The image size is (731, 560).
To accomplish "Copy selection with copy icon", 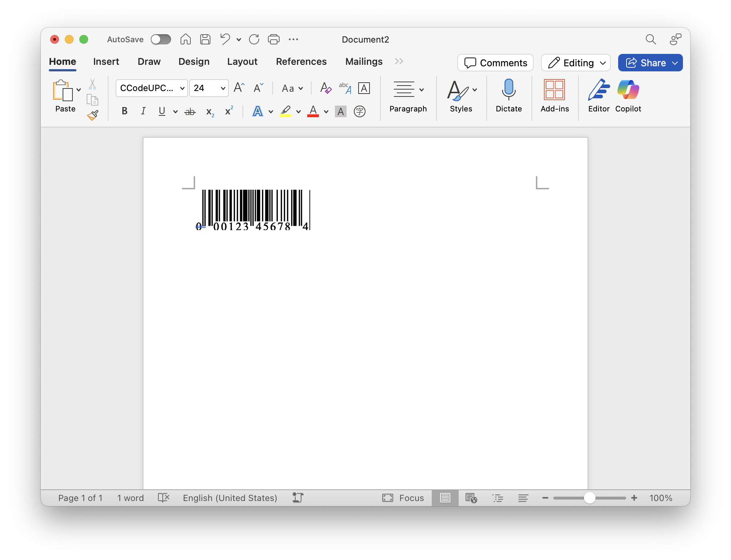I will [92, 100].
